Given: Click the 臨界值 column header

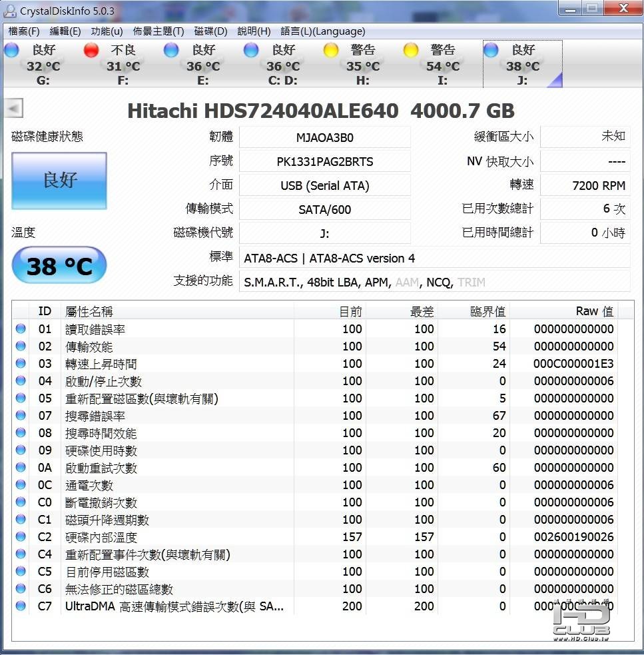Looking at the screenshot, I should (x=474, y=311).
